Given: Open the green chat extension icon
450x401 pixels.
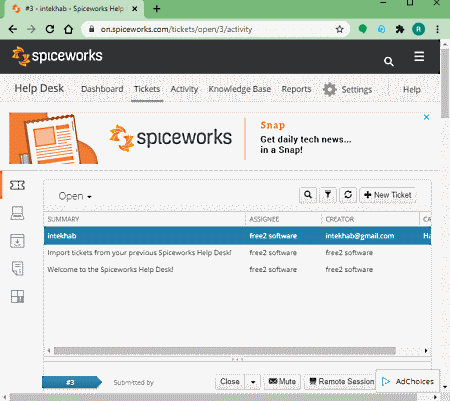Looking at the screenshot, I should [x=363, y=29].
